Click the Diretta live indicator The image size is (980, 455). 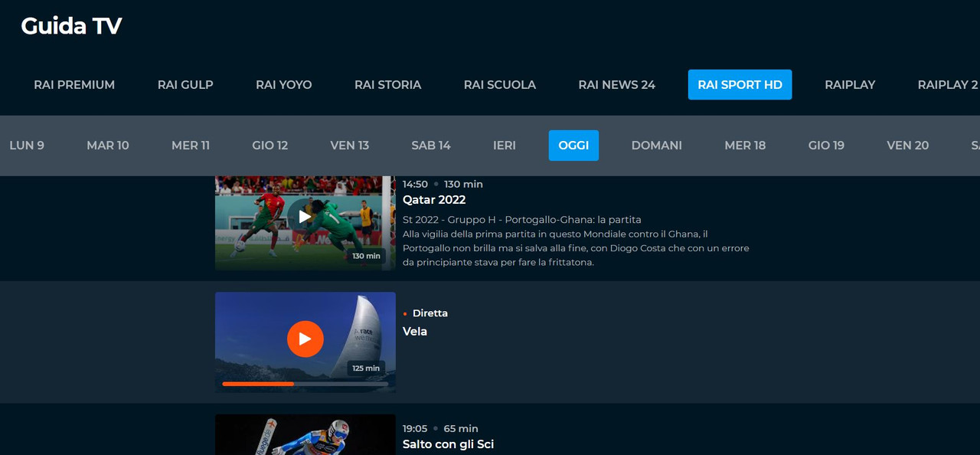426,313
